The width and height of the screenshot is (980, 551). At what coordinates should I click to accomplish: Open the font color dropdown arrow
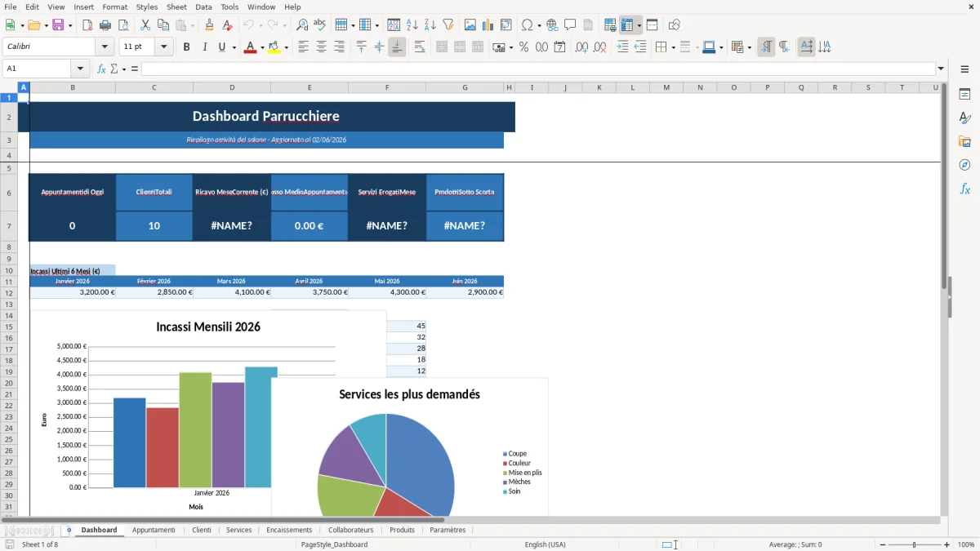tap(261, 47)
